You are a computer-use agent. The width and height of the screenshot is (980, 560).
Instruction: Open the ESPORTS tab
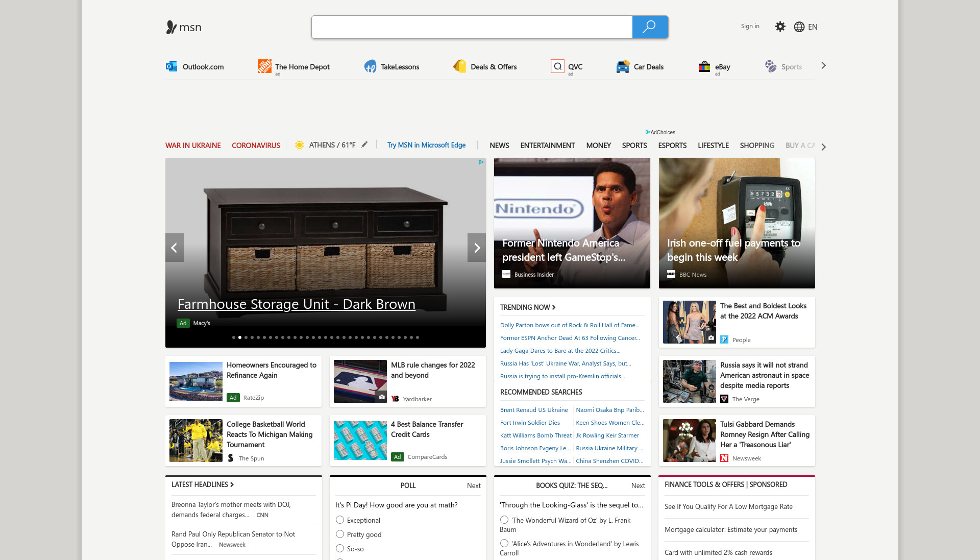coord(672,145)
